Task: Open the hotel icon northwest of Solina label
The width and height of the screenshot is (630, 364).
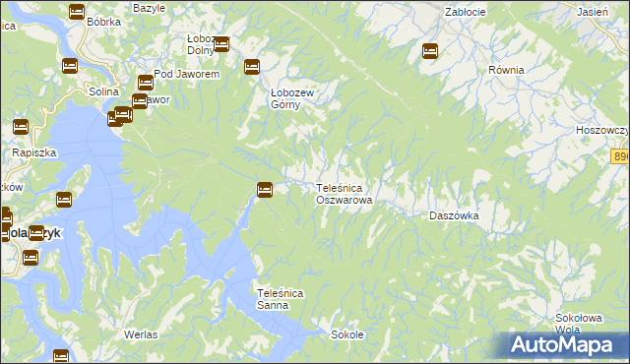Action: point(70,66)
